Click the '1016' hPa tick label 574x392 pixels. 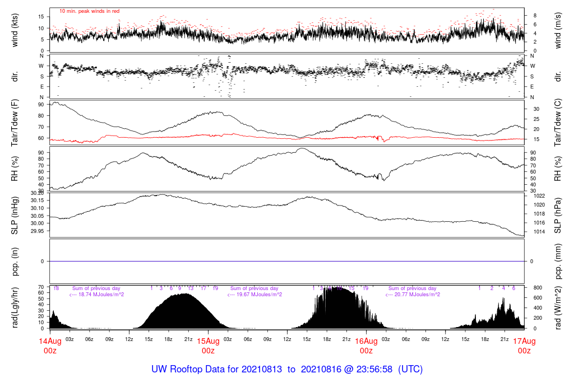tap(539, 223)
